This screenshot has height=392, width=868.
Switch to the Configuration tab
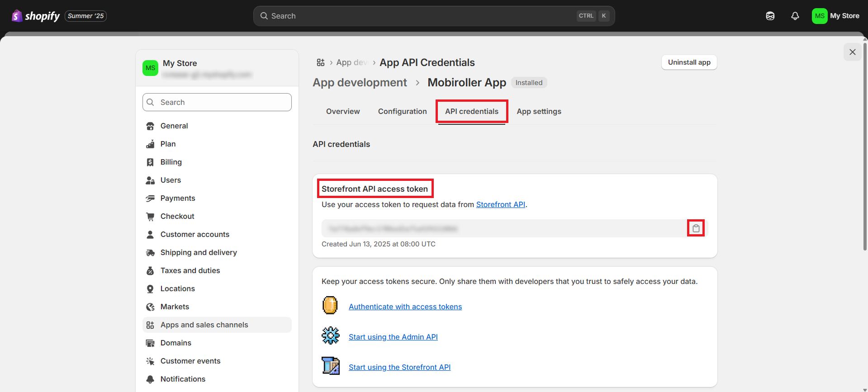click(x=402, y=111)
